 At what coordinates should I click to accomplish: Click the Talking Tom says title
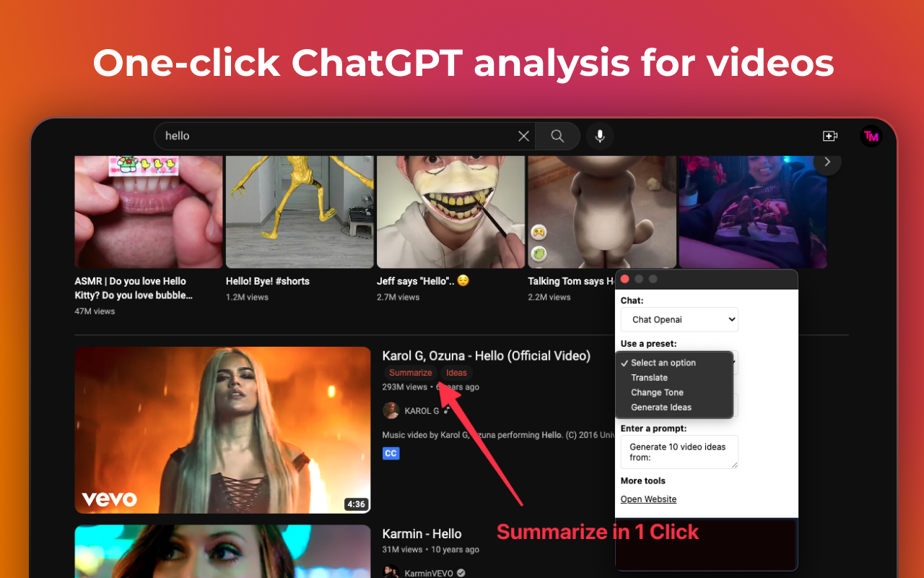click(571, 281)
